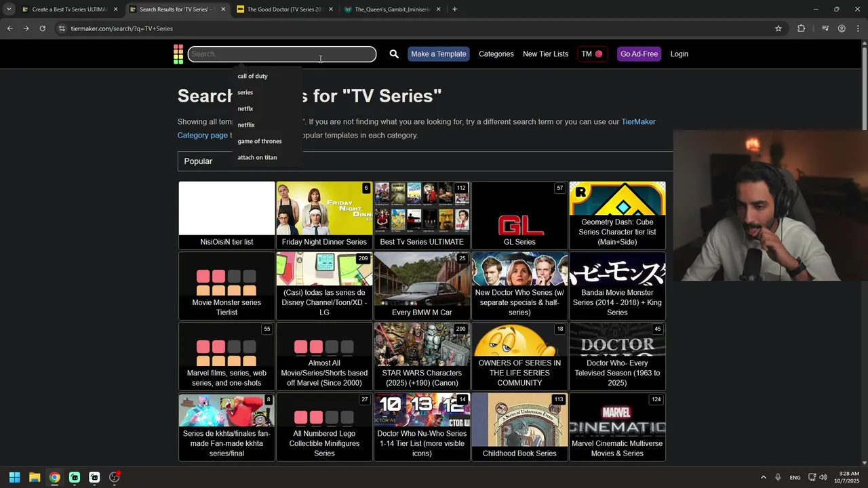Open Doctor Who Nu-Who Series 1-14 template

point(422,427)
